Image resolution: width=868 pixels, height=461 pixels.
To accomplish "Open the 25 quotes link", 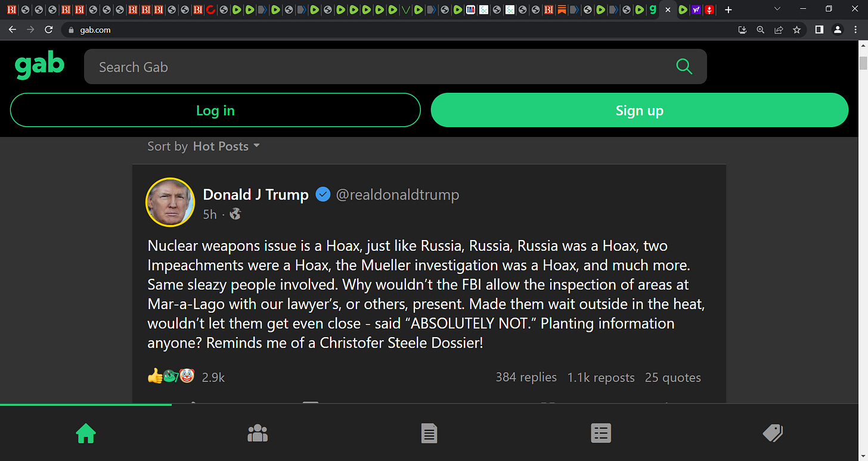I will (x=673, y=377).
